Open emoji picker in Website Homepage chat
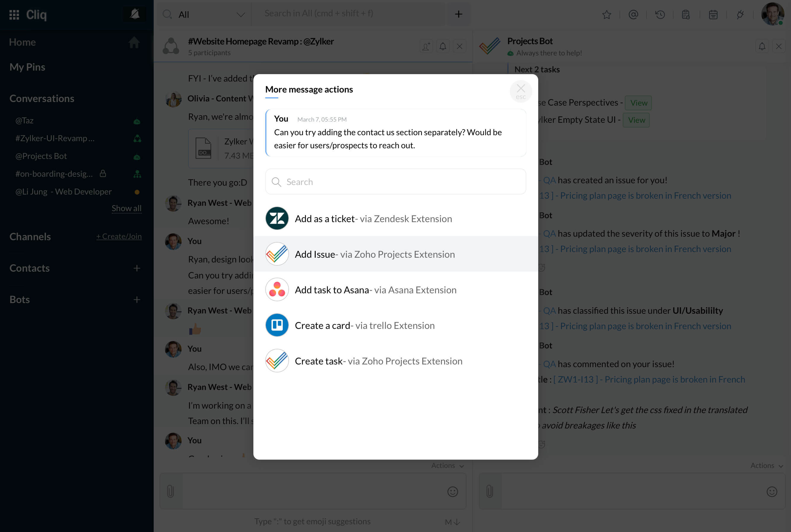The height and width of the screenshot is (532, 791). click(452, 492)
